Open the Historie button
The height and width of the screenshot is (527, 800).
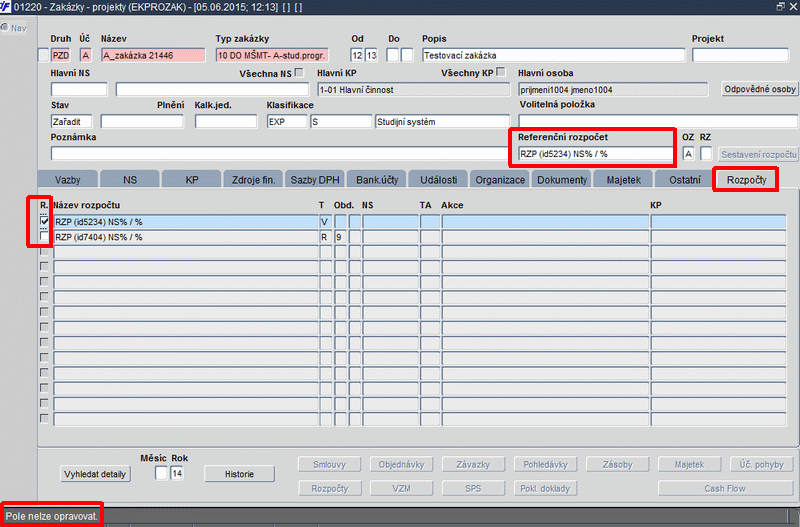tap(239, 474)
